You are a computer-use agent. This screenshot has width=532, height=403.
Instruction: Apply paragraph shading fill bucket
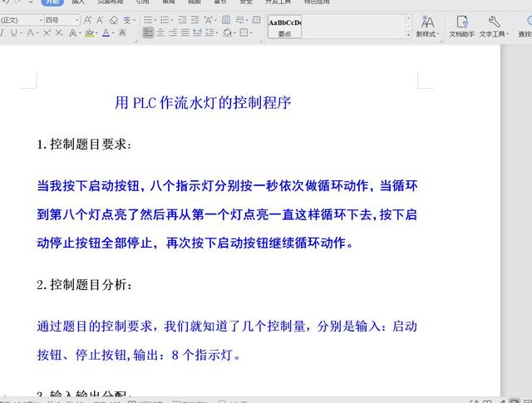click(227, 32)
